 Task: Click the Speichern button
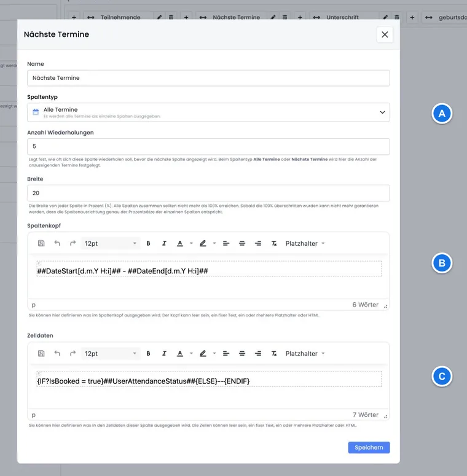click(x=369, y=448)
